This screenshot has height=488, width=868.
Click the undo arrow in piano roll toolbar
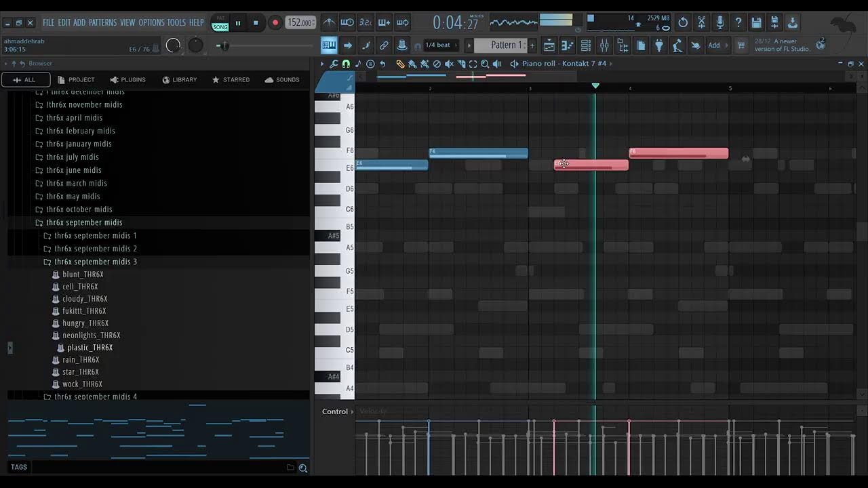coord(382,64)
